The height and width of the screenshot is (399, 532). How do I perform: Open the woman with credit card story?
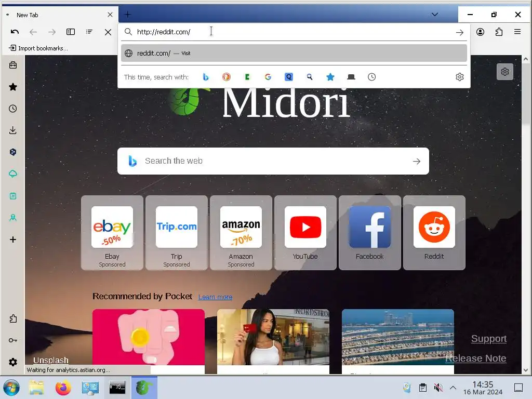(273, 341)
